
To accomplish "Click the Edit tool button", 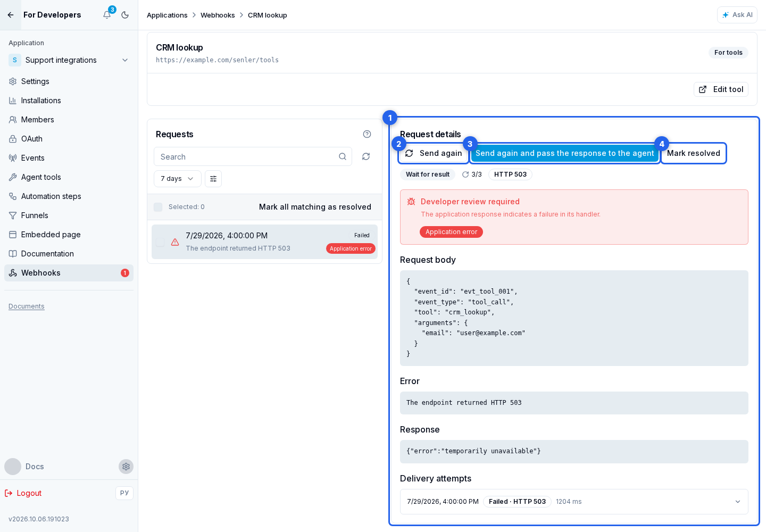I will (x=721, y=89).
